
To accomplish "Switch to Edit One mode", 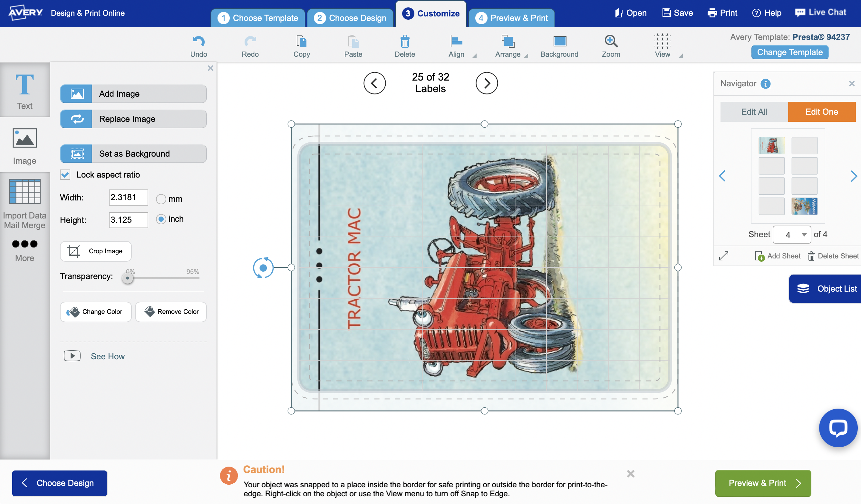I will click(822, 111).
